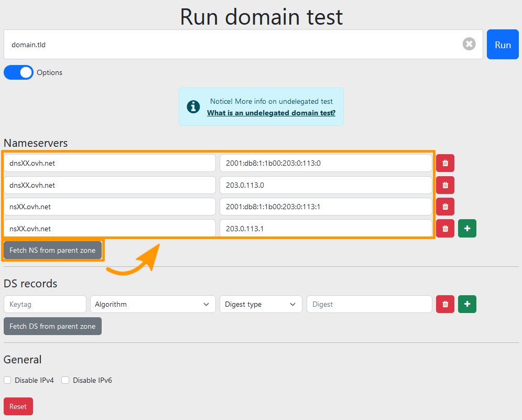This screenshot has width=522, height=420.
Task: Open the Digest type dropdown
Action: tap(260, 304)
